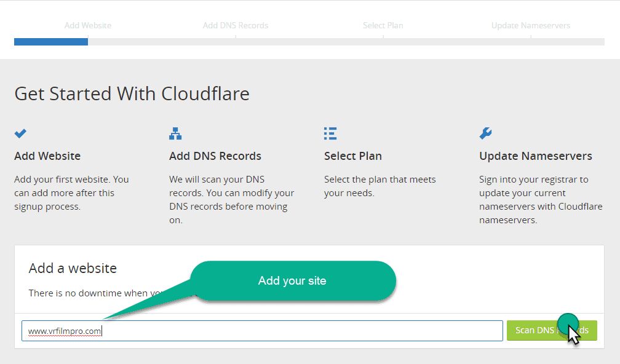The height and width of the screenshot is (364, 620).
Task: Click the 'Select the plan that meets' description
Action: pos(380,186)
